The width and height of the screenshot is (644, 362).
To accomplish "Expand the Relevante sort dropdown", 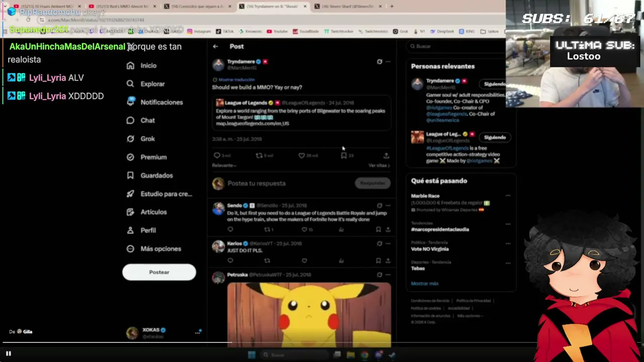I will tap(224, 165).
